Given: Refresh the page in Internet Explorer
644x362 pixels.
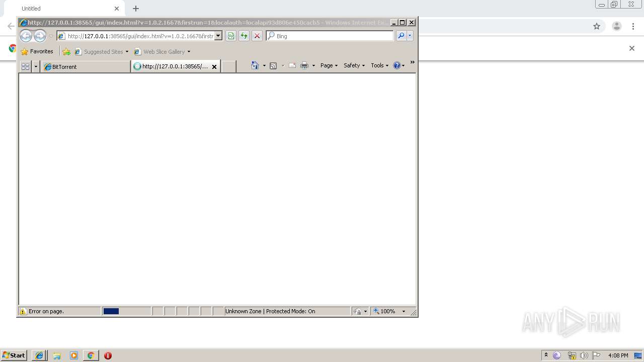Looking at the screenshot, I should [x=244, y=36].
